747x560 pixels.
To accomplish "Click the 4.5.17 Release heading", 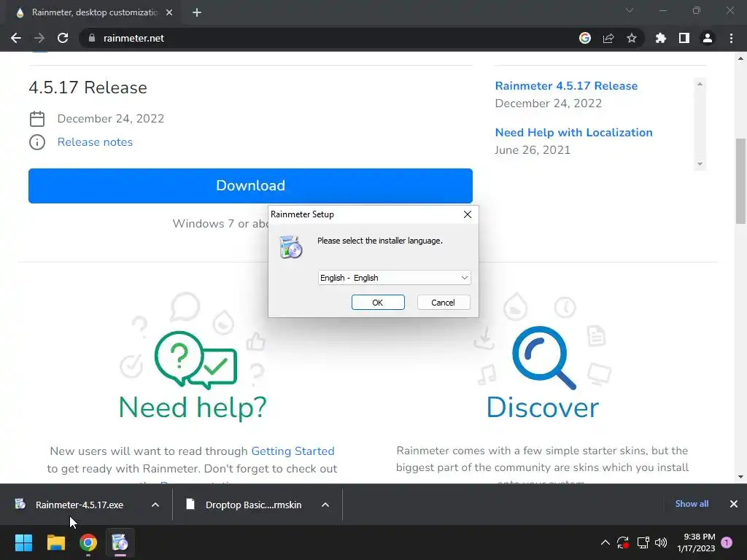I will pos(88,87).
